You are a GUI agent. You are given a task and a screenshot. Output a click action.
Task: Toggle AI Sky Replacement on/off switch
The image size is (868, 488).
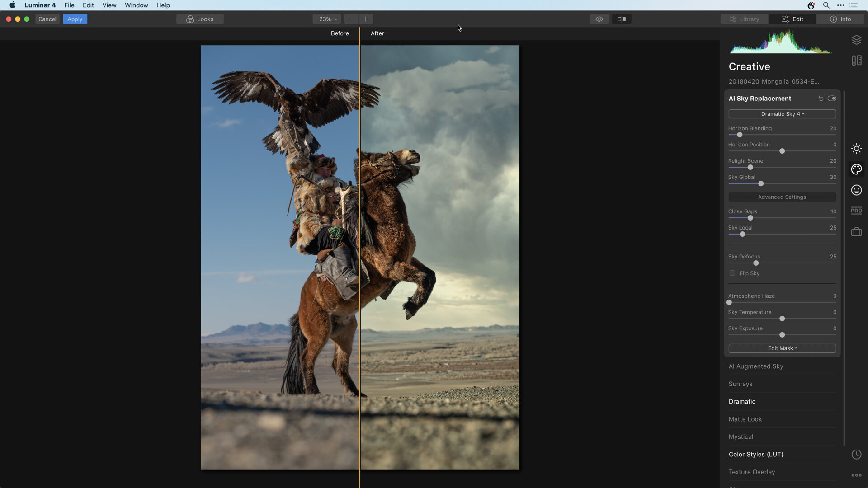point(832,99)
